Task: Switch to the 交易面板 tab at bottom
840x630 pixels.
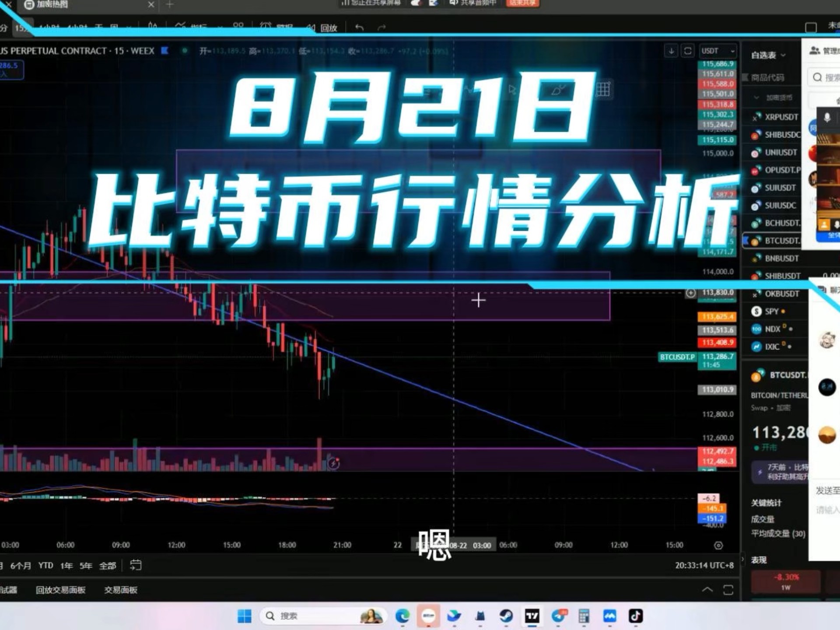Action: (121, 590)
